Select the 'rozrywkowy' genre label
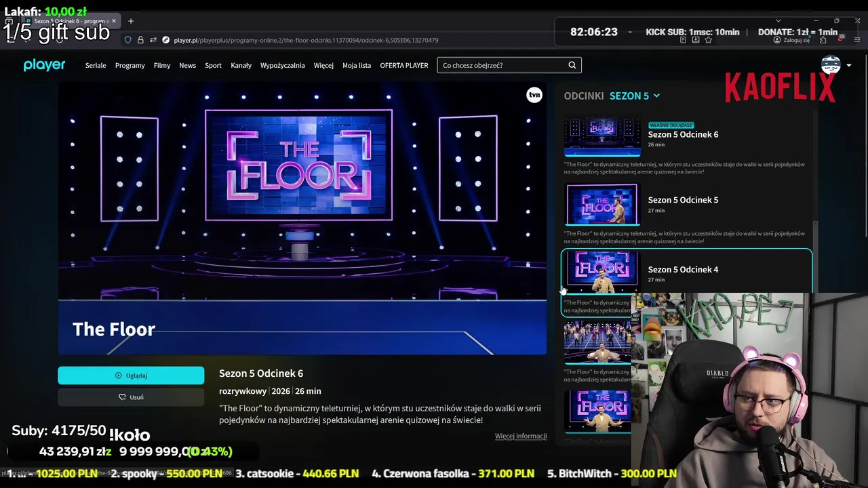Image resolution: width=868 pixels, height=488 pixels. (x=243, y=391)
